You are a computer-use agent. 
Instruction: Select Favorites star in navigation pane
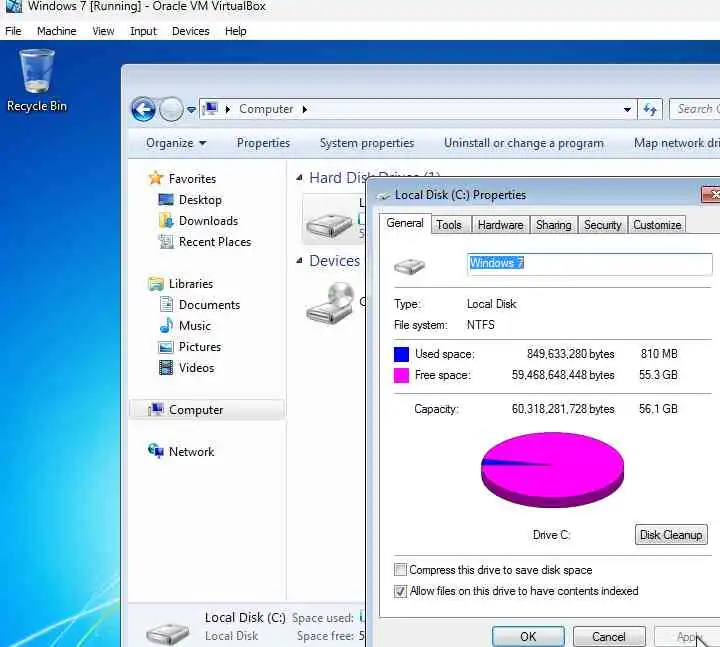156,178
